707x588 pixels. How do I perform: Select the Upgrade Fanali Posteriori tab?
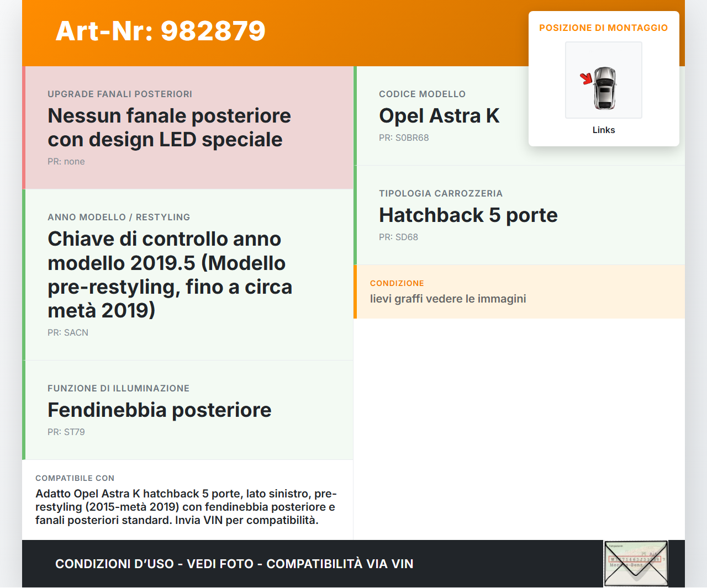coord(120,94)
